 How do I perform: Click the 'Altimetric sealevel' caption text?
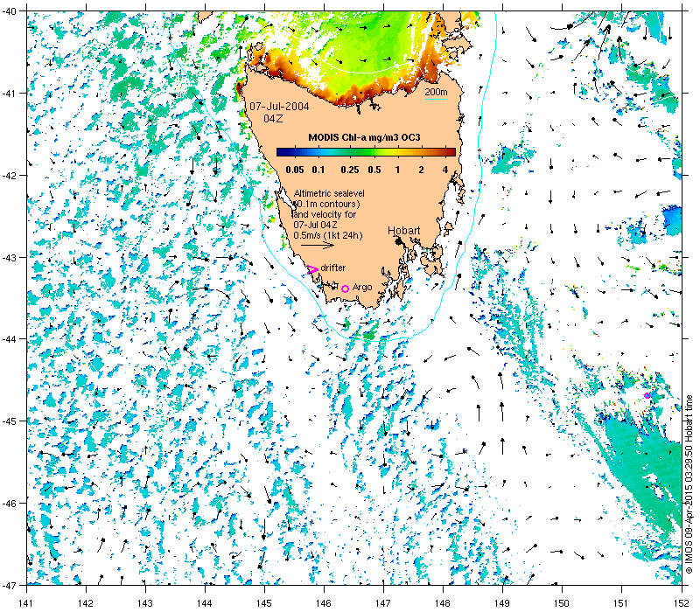(329, 193)
